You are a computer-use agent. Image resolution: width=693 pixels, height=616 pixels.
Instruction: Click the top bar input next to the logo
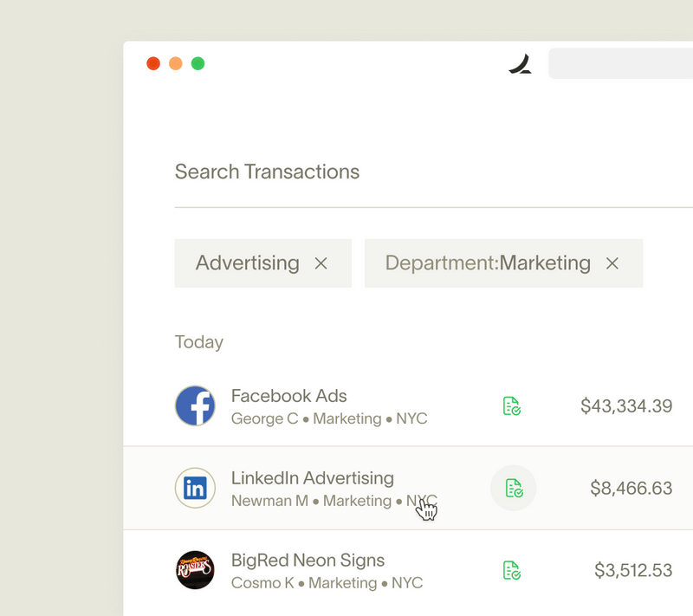click(x=619, y=64)
